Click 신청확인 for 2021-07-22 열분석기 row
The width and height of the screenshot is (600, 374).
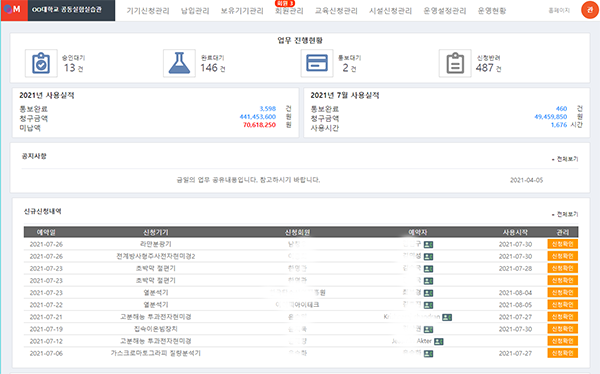(562, 305)
